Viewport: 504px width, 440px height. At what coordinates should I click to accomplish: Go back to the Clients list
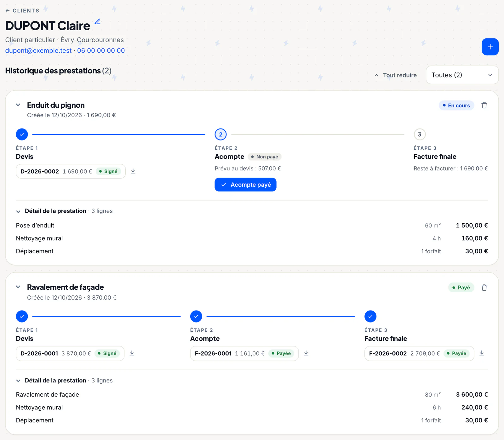click(x=22, y=11)
